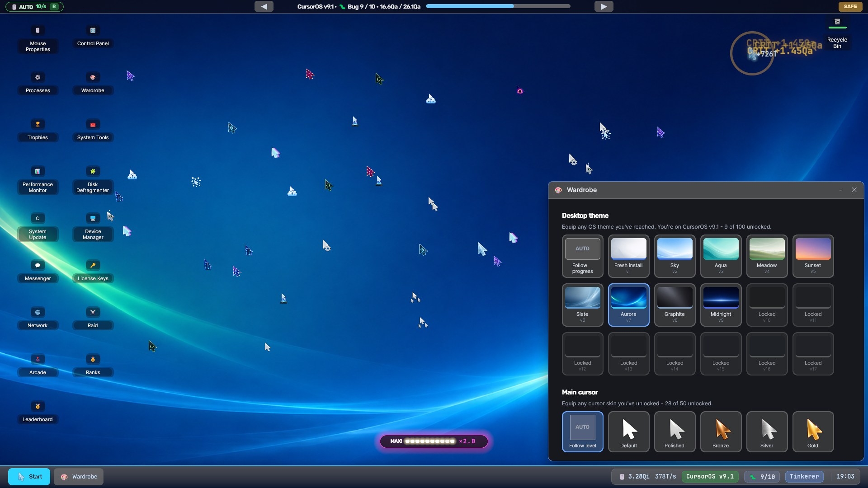This screenshot has width=868, height=488.
Task: Click the Locked v11 theme tile
Action: pyautogui.click(x=813, y=305)
